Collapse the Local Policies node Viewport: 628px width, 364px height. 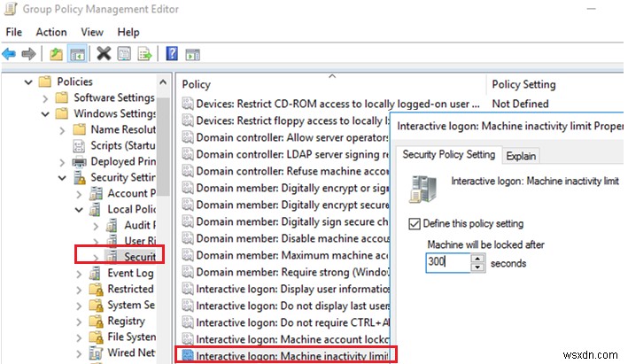[79, 210]
